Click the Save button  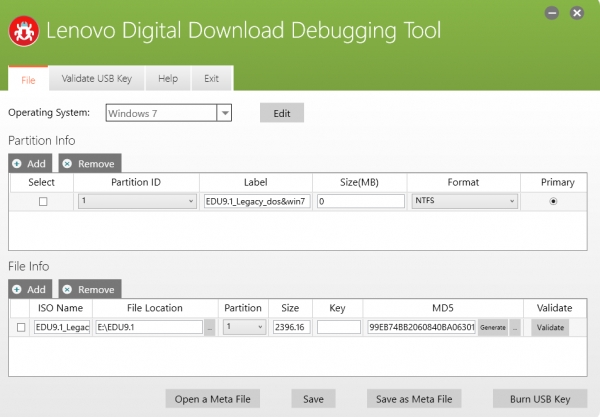tap(313, 399)
